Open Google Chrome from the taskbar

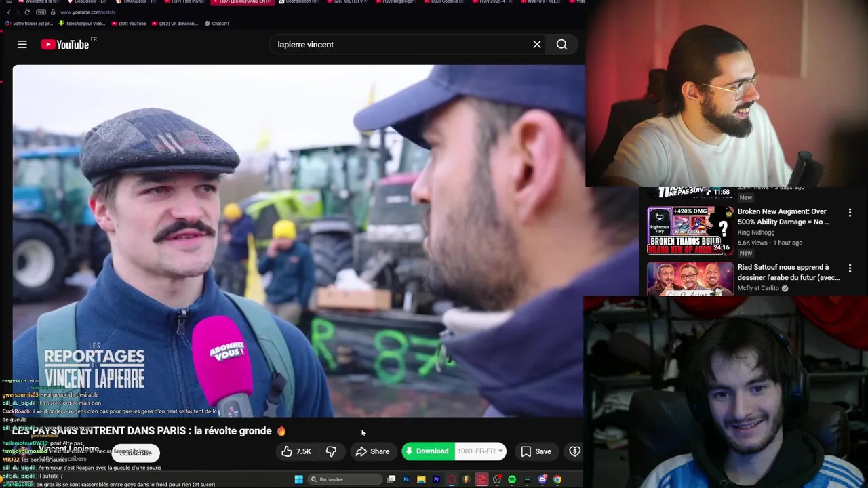(x=557, y=479)
